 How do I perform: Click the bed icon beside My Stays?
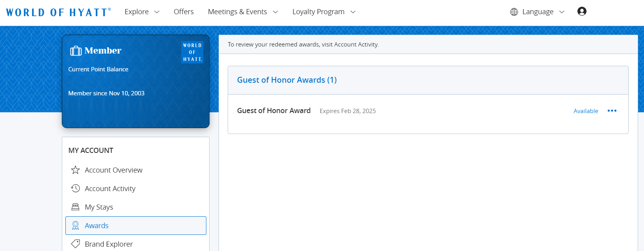75,207
